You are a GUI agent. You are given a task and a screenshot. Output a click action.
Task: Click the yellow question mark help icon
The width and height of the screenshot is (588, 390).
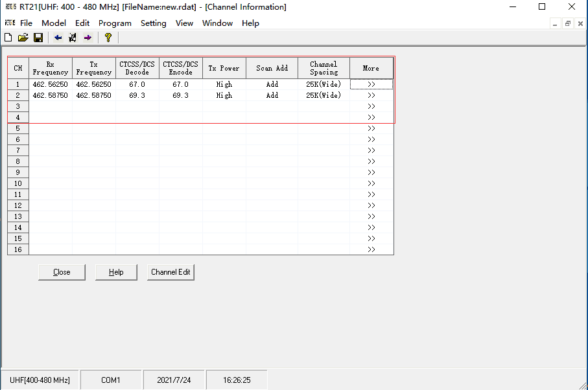[108, 38]
